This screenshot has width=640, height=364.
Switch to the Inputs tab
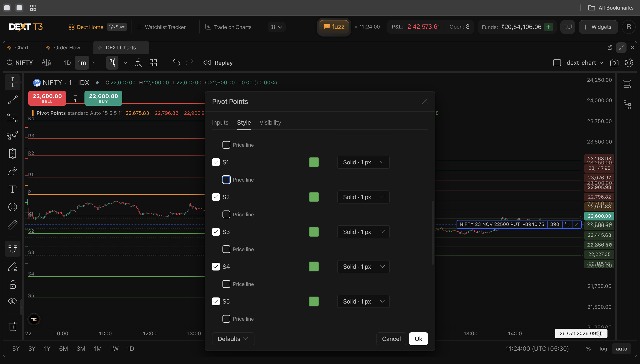tap(220, 122)
